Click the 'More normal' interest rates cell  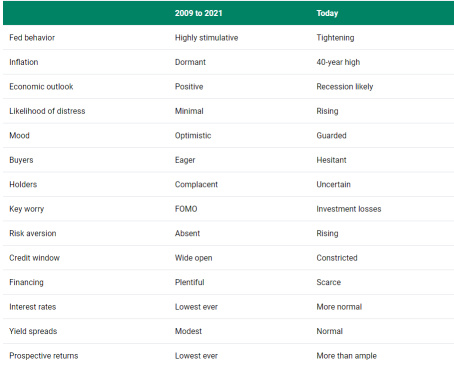pyautogui.click(x=339, y=307)
